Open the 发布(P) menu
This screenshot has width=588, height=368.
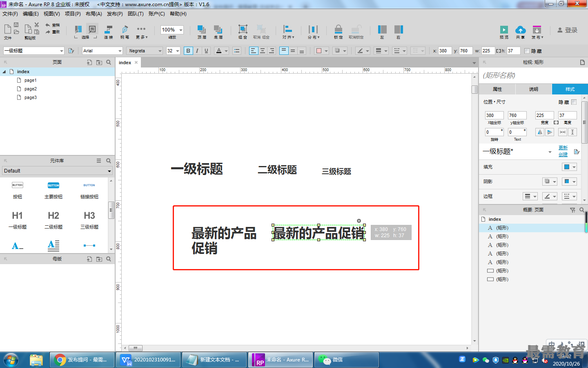click(x=115, y=14)
